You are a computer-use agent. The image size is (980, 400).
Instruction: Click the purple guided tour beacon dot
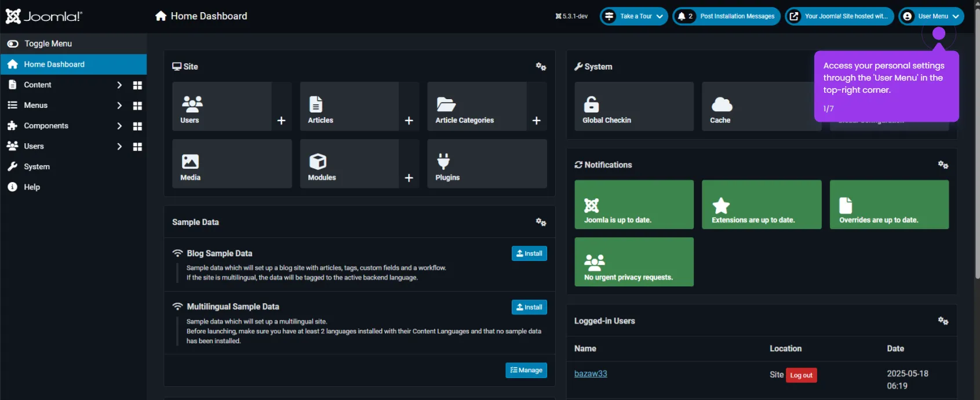[x=939, y=34]
